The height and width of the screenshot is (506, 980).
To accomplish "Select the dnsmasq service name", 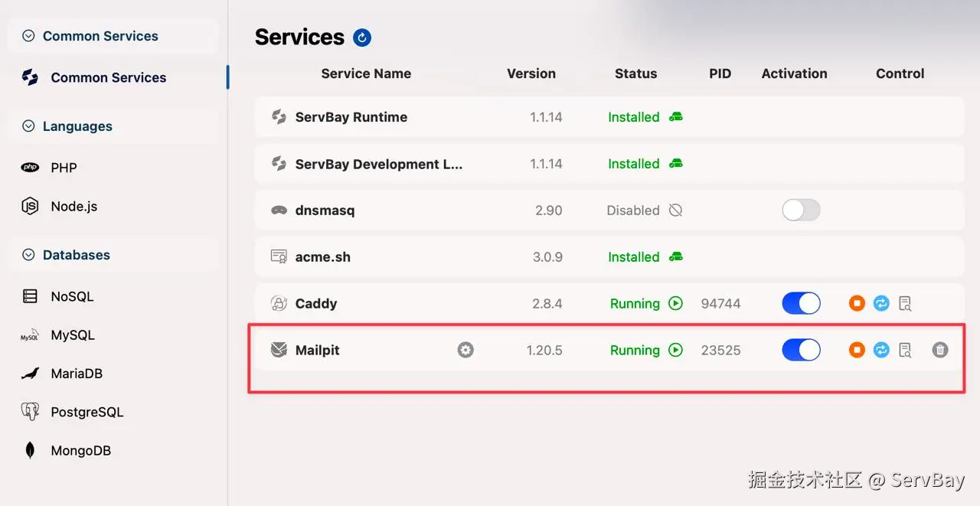I will coord(325,210).
